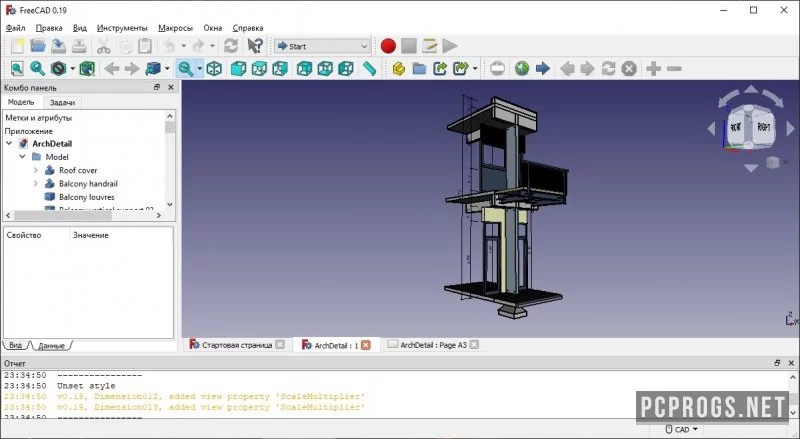Open the Make sub-link dropdown arrow
800x439 pixels.
click(475, 68)
